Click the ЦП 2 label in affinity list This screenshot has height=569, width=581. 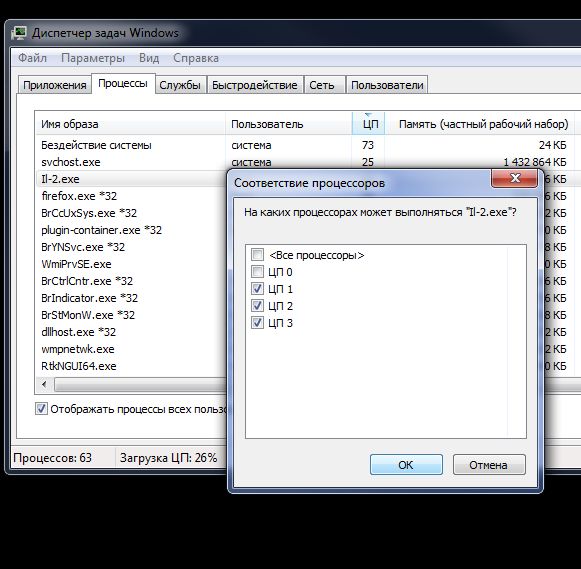coord(280,306)
